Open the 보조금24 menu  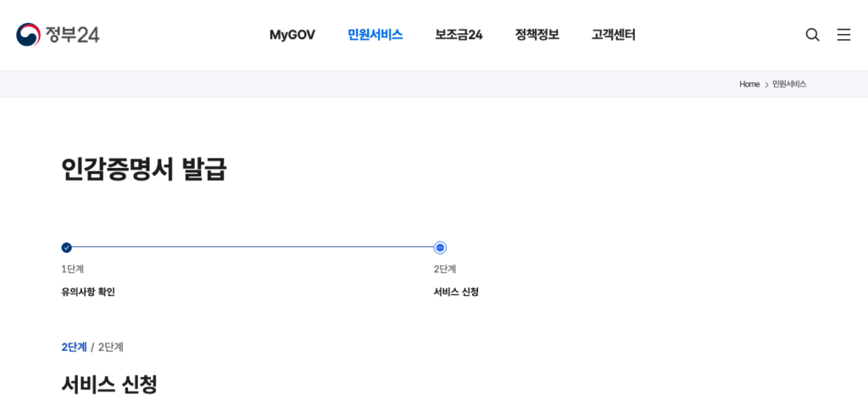tap(459, 35)
